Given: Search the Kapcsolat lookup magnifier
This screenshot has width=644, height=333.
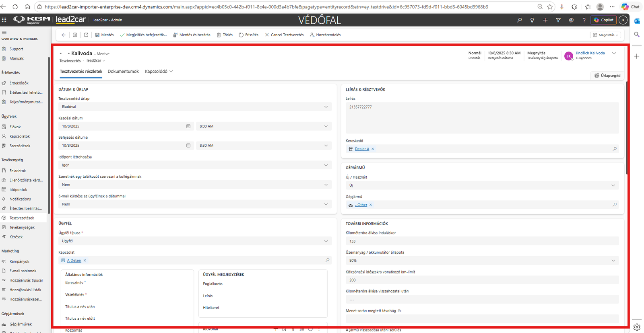Looking at the screenshot, I should point(327,261).
